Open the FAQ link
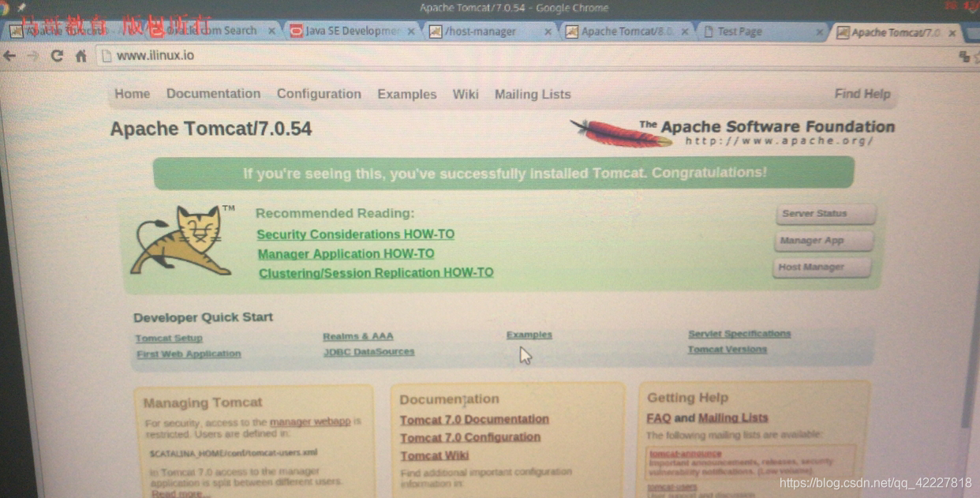The width and height of the screenshot is (980, 498). [659, 418]
